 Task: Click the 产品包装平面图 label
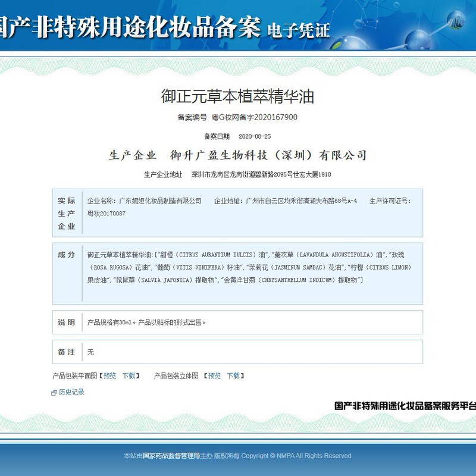click(75, 376)
